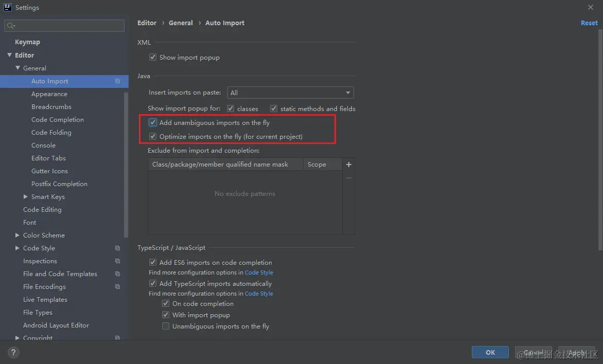Open help with the question mark button

click(x=13, y=353)
